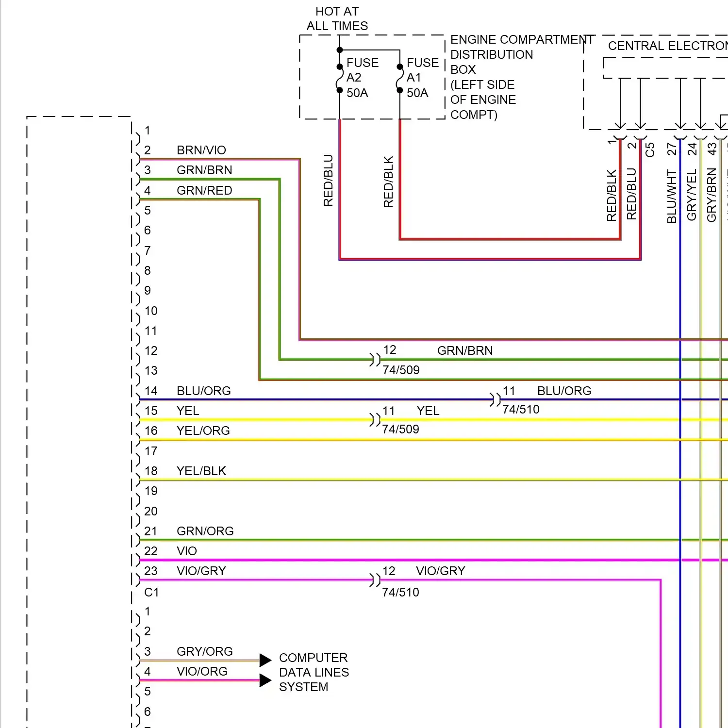Click VIO/GRY label at pin 23

click(201, 571)
